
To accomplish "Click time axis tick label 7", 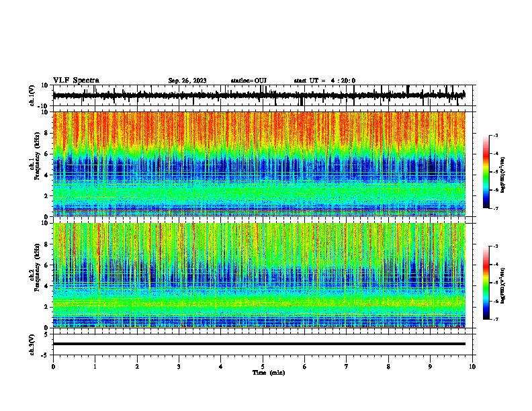I will pos(347,367).
